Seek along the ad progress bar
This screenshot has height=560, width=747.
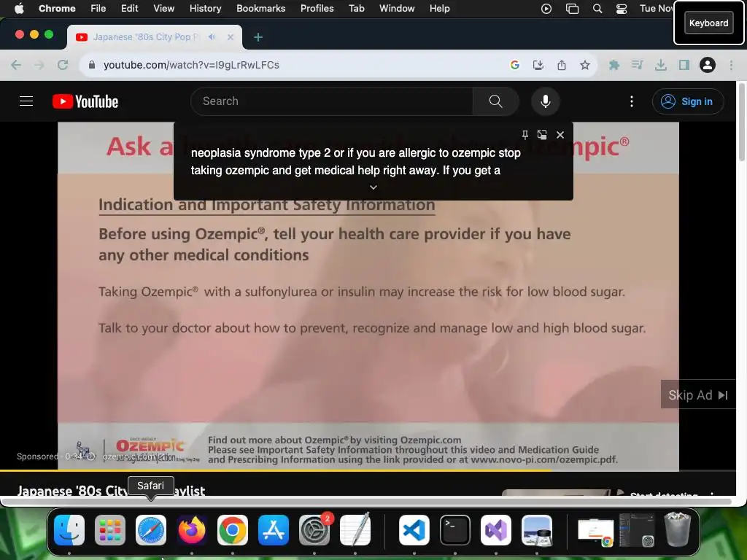pos(368,470)
